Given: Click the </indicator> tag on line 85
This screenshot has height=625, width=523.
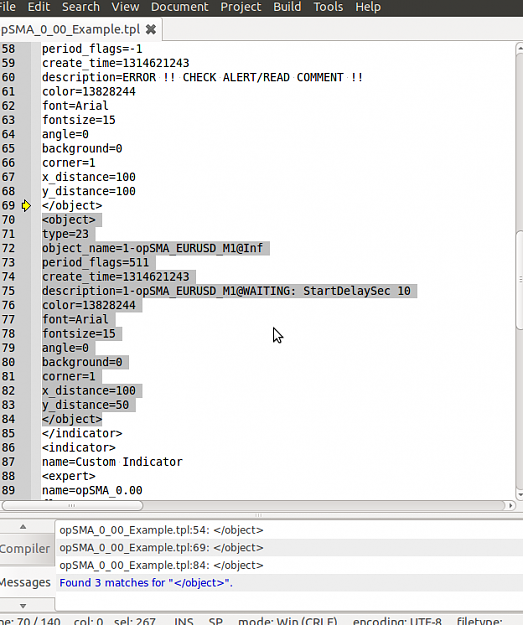Looking at the screenshot, I should tap(82, 434).
